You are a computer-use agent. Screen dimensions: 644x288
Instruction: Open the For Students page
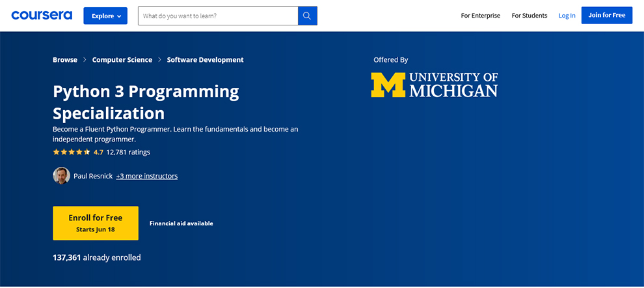click(530, 16)
